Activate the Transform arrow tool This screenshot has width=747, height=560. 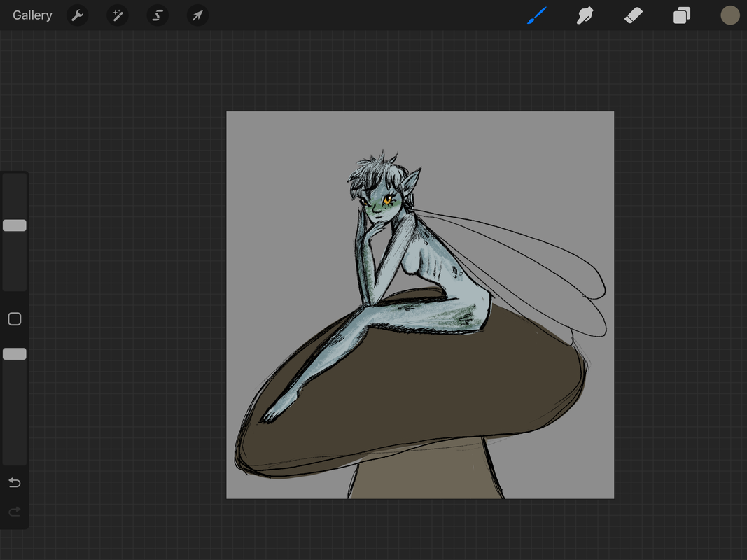pos(197,15)
